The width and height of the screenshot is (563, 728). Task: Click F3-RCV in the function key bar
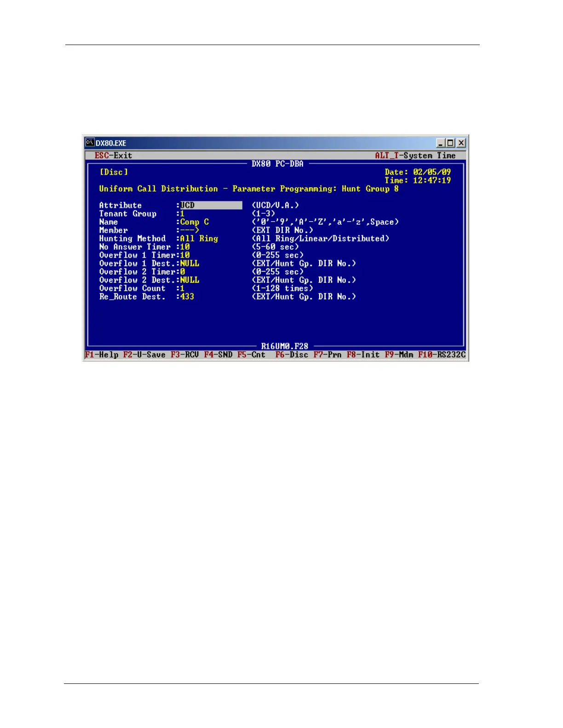tap(185, 355)
